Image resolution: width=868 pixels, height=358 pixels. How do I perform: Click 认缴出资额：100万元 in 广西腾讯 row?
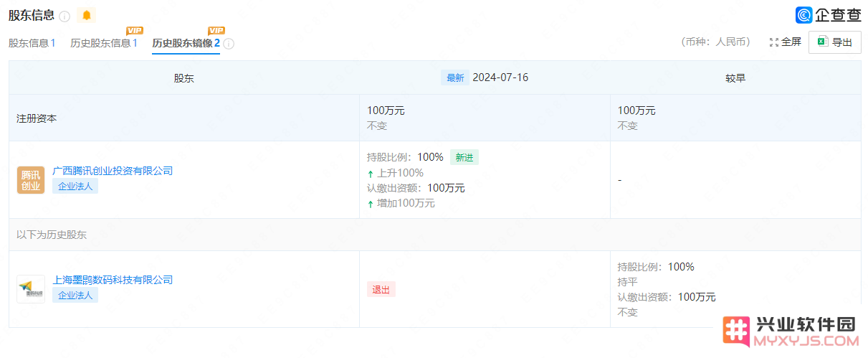tap(416, 188)
